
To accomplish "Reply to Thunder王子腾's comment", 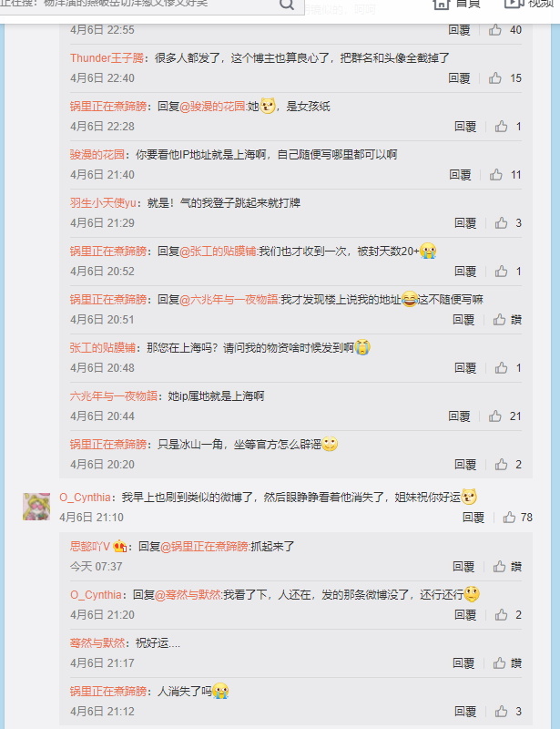I will coord(459,78).
